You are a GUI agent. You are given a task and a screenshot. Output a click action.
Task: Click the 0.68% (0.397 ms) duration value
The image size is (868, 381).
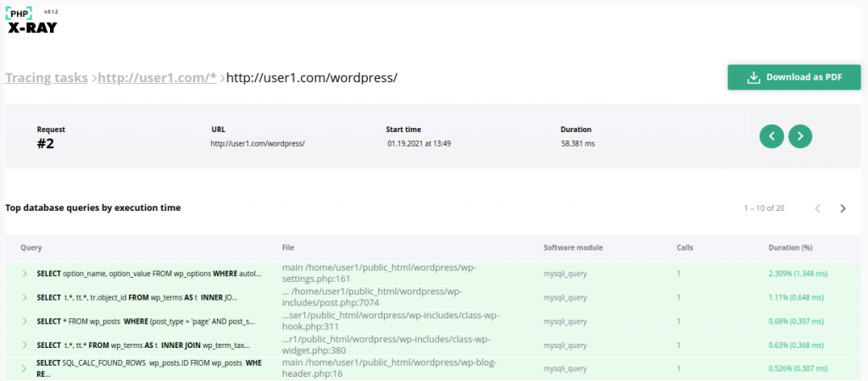796,321
